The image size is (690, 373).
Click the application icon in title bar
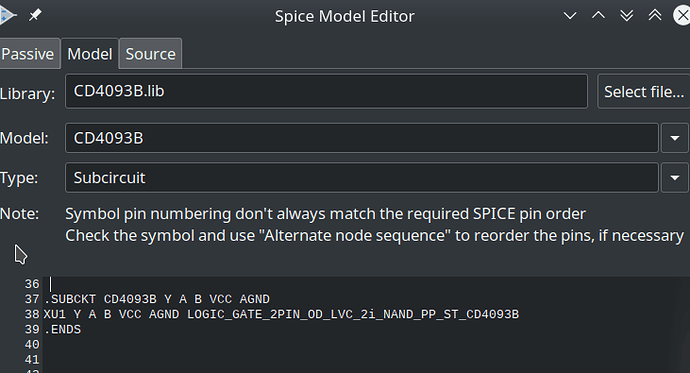tap(7, 15)
